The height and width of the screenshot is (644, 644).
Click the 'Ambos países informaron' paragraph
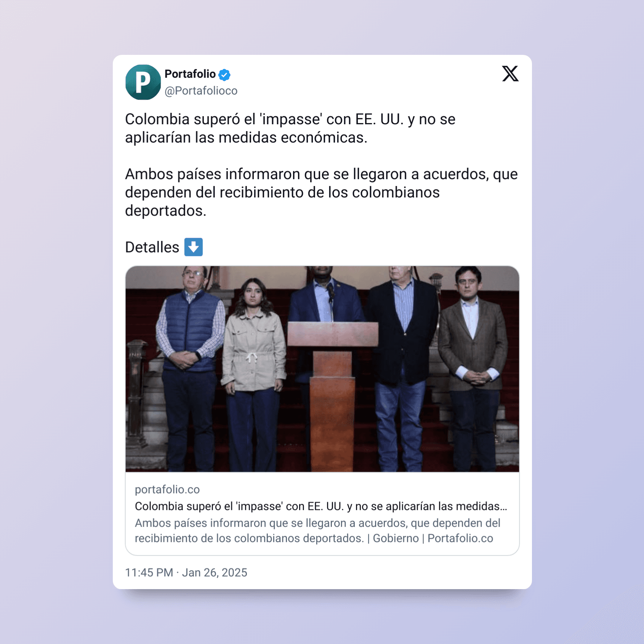(x=321, y=192)
